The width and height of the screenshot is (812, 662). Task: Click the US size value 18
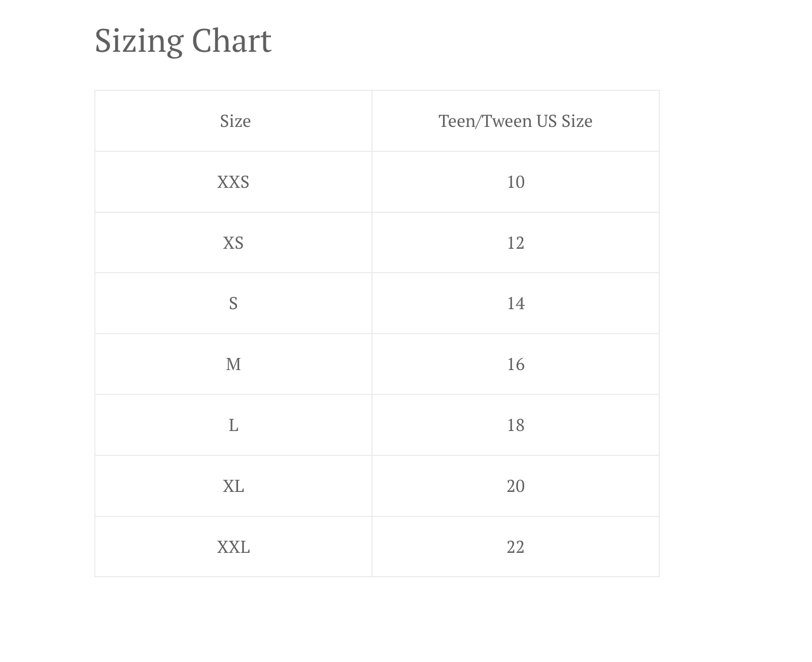tap(516, 425)
